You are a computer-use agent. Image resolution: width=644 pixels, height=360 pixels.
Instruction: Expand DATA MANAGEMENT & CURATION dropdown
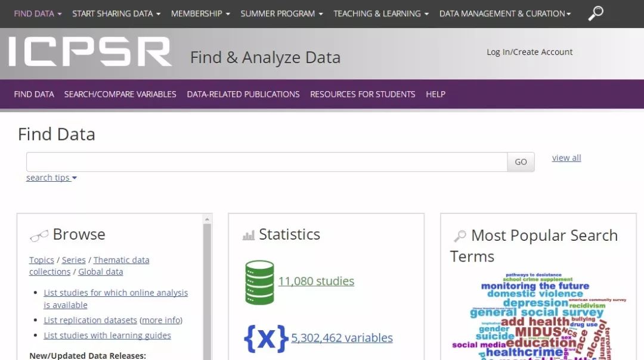coord(505,14)
